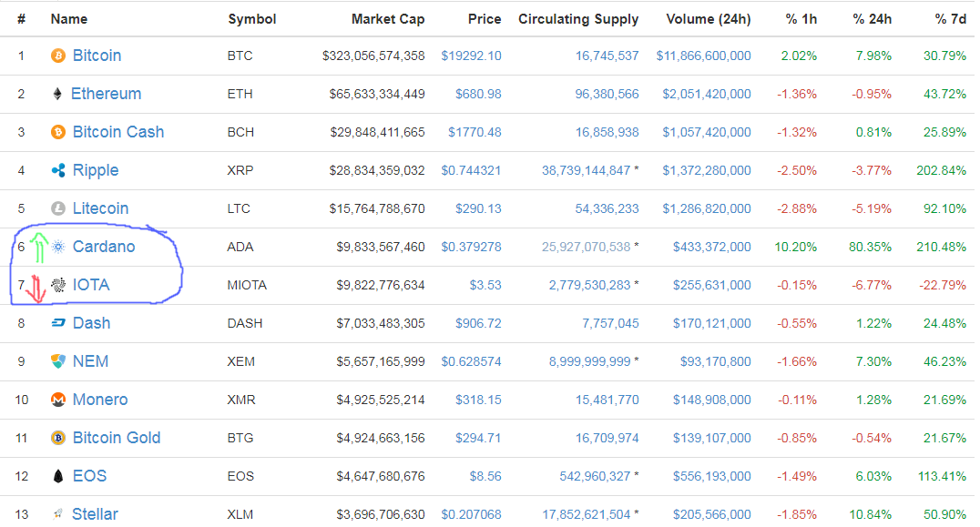Sort by Volume (24h) header
The image size is (980, 527).
click(708, 19)
